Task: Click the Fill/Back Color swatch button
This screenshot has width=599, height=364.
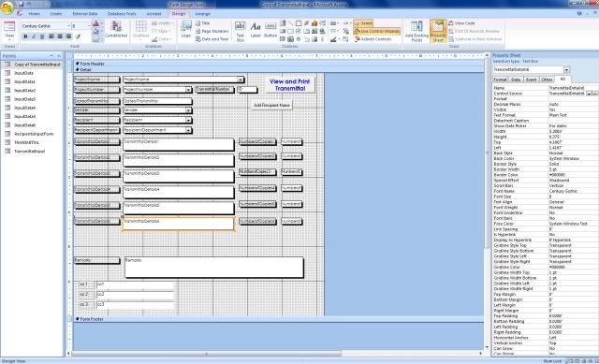Action: point(95,32)
